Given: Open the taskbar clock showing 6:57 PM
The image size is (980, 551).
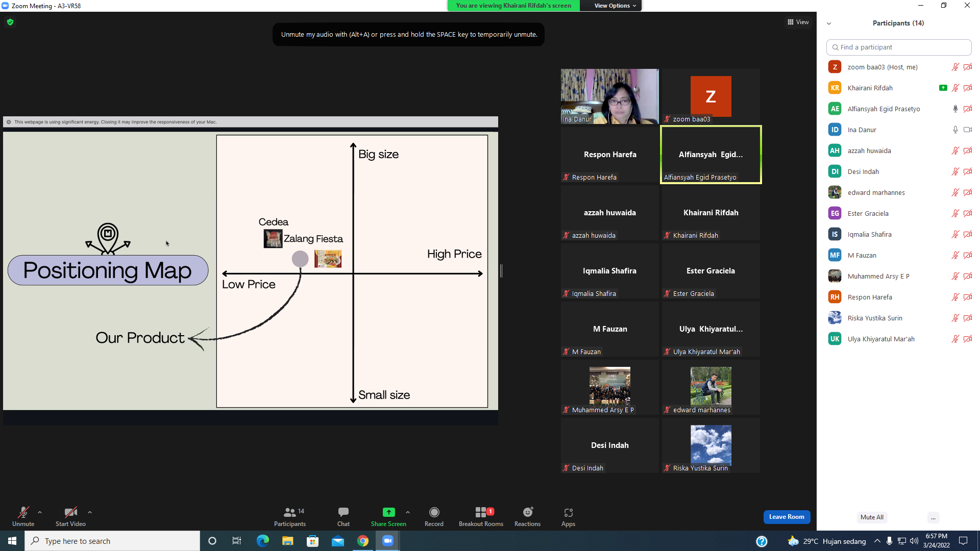Looking at the screenshot, I should point(937,541).
